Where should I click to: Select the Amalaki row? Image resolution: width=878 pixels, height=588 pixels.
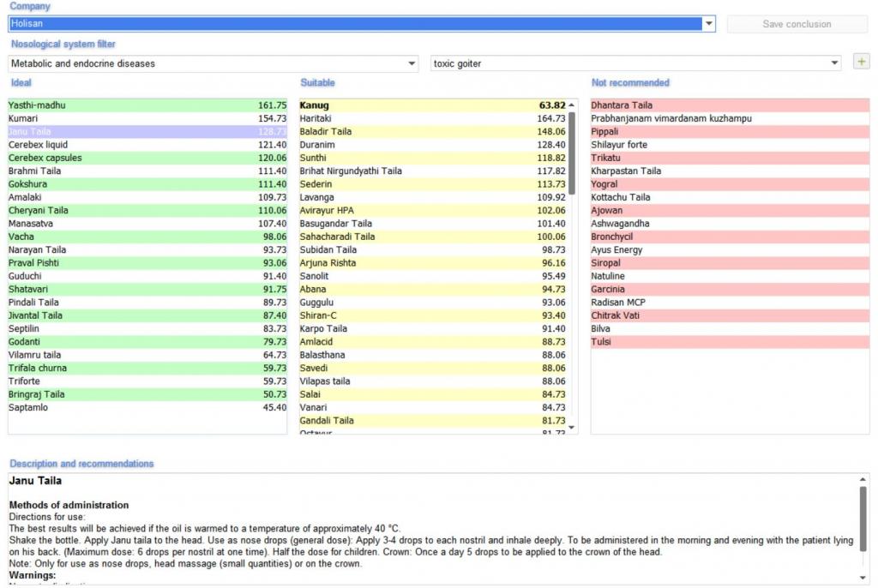(x=147, y=197)
